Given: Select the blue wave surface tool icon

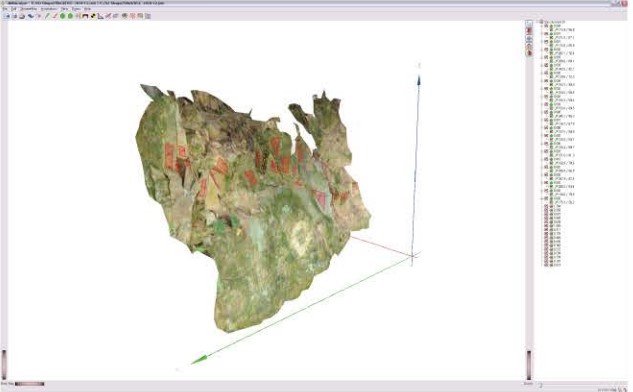Looking at the screenshot, I should 31,16.
